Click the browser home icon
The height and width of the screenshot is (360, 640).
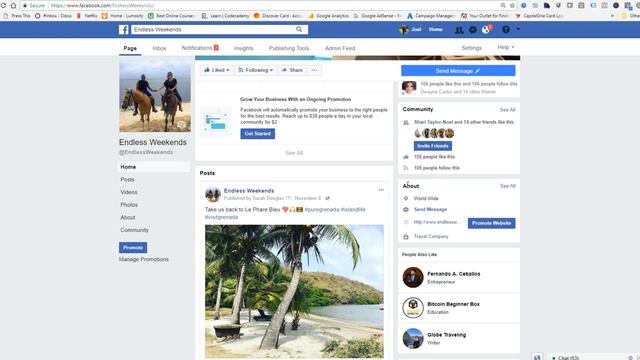(x=13, y=5)
